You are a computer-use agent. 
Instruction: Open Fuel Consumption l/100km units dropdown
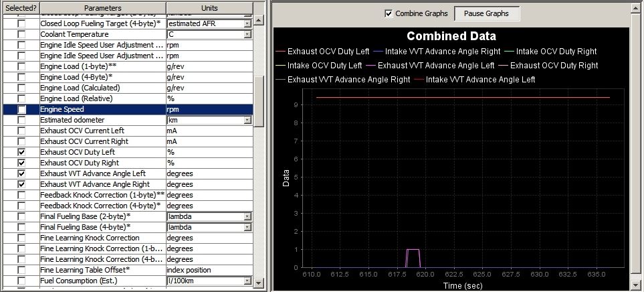click(x=247, y=281)
